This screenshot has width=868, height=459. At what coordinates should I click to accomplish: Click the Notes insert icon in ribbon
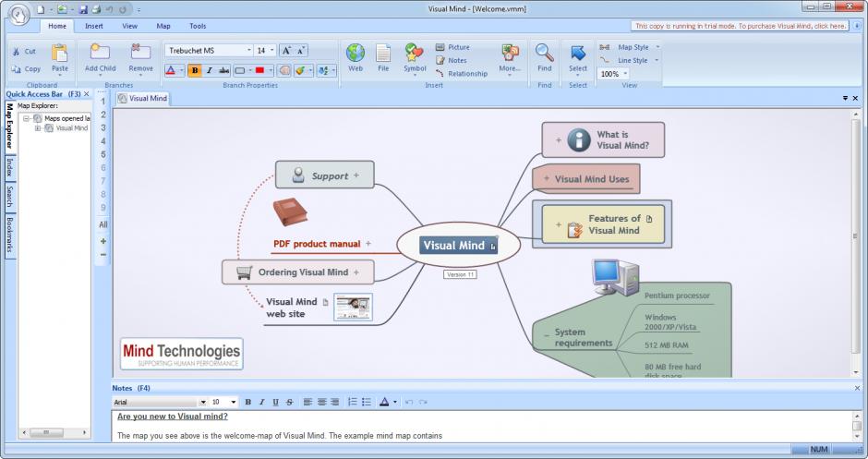440,60
